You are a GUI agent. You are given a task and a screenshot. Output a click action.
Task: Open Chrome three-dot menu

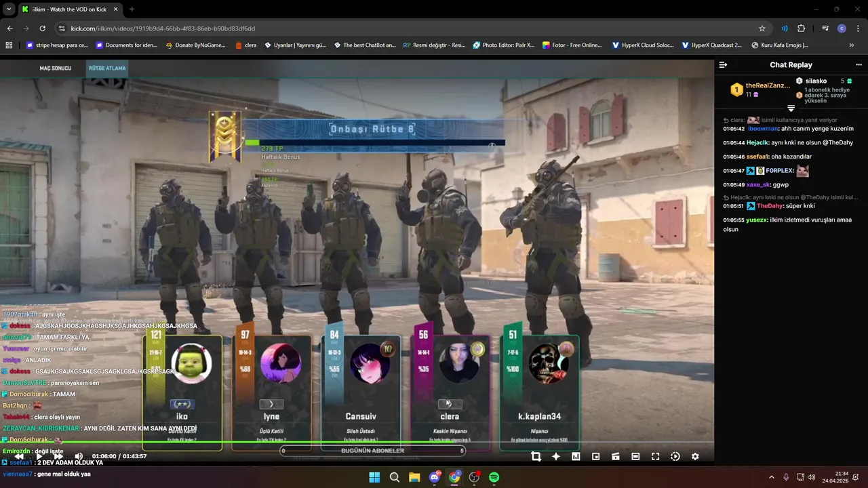click(x=859, y=28)
